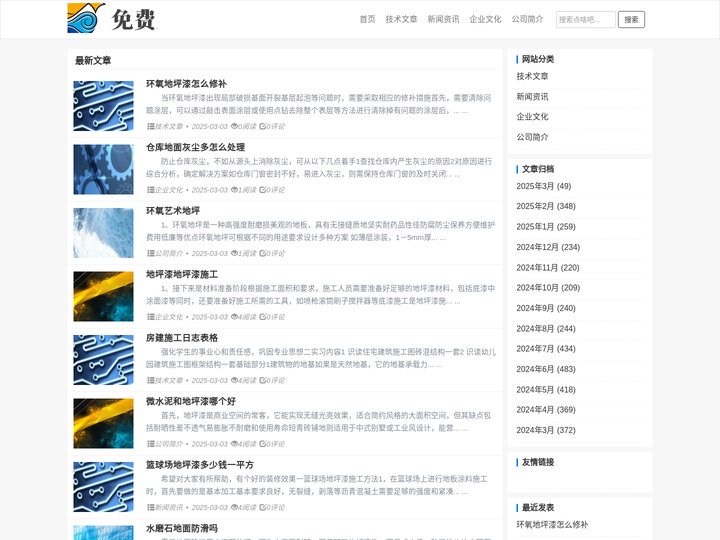The height and width of the screenshot is (540, 720).
Task: Click comment icon under 环氧地坪漆怎么修补
Action: (263, 126)
